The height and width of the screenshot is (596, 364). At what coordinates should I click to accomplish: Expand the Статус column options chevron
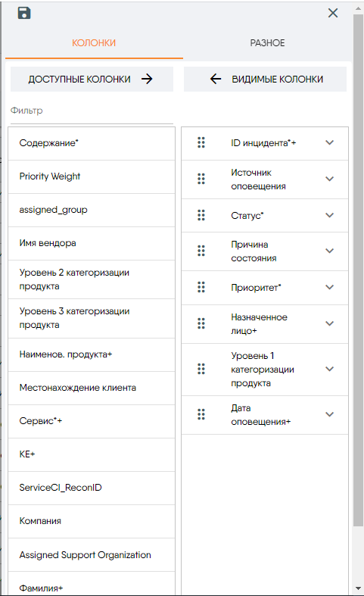point(329,215)
